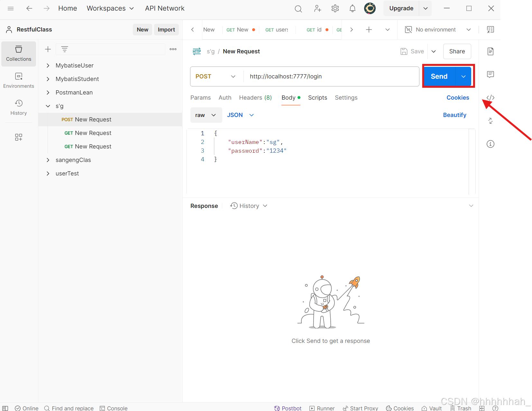Click the invite people icon
The width and height of the screenshot is (532, 411).
[x=317, y=9]
